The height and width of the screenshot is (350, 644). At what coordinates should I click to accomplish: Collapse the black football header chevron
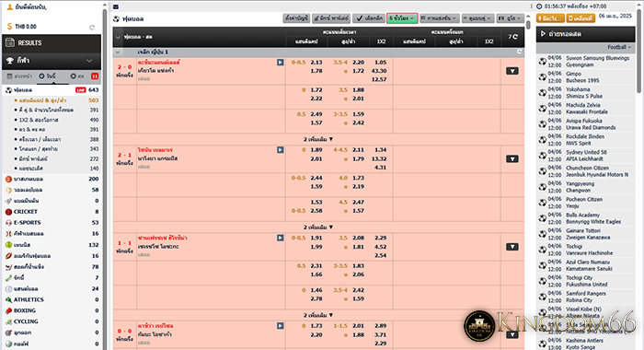coord(118,37)
